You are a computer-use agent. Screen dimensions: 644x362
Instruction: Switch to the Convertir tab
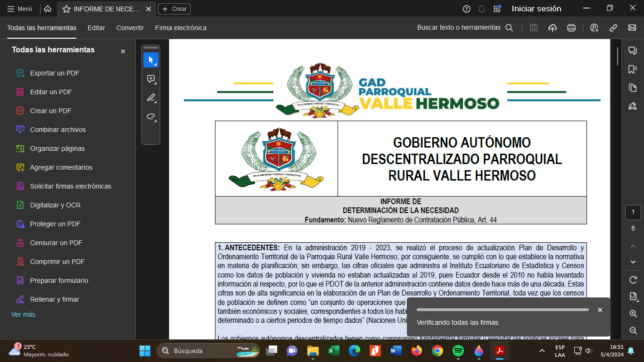point(130,28)
